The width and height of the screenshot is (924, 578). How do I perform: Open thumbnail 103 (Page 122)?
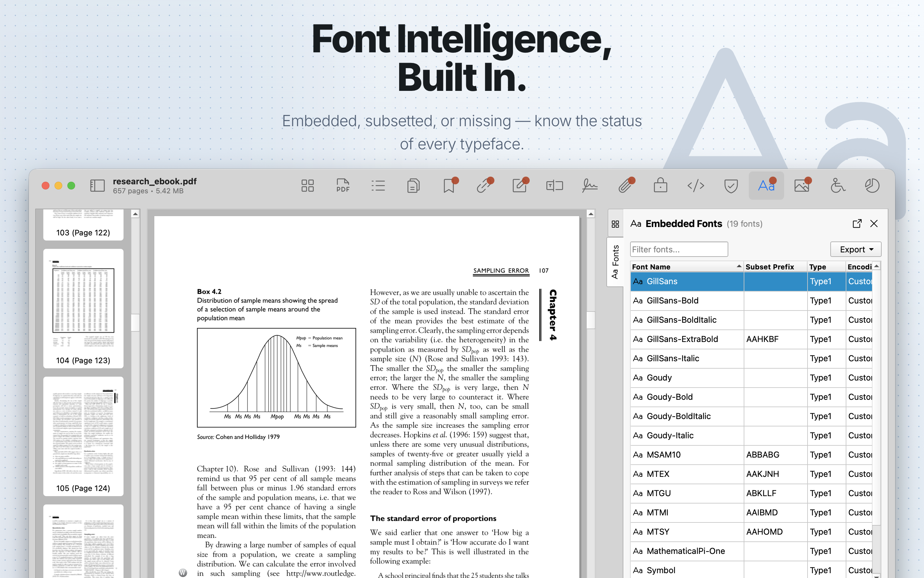(83, 225)
